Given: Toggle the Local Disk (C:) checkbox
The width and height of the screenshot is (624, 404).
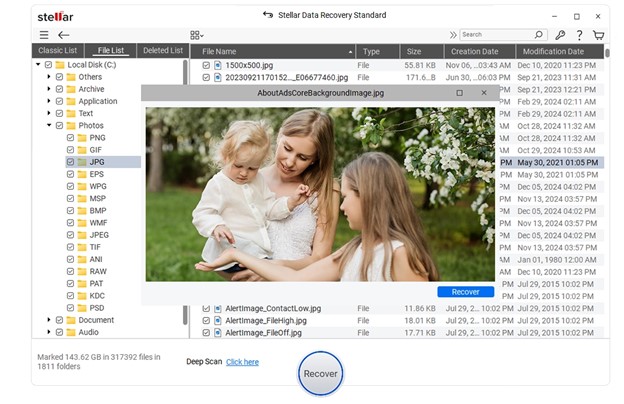Looking at the screenshot, I should (48, 65).
